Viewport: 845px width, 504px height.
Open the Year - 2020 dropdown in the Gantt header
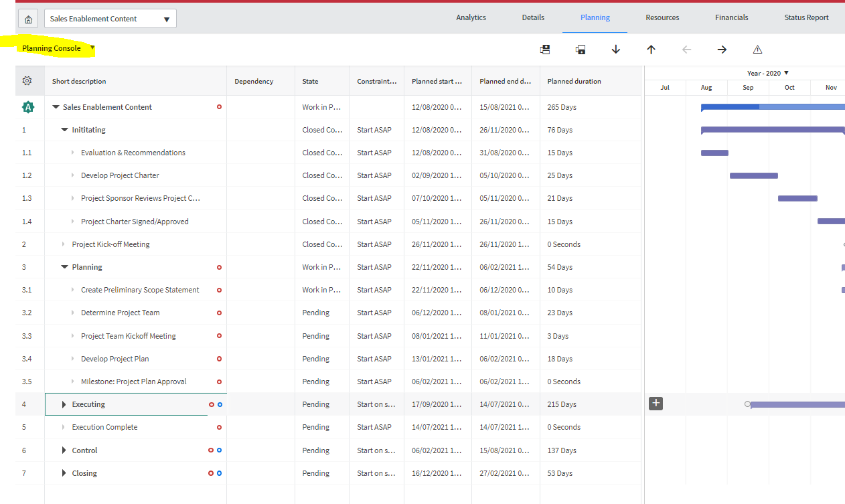coord(785,72)
